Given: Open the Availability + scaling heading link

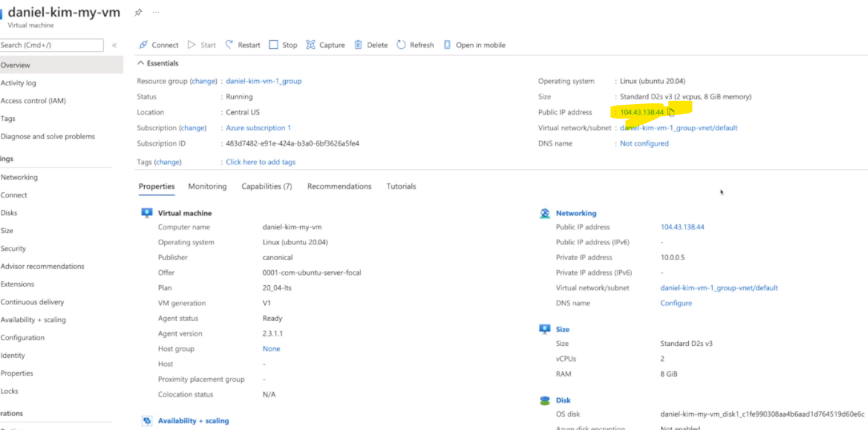Looking at the screenshot, I should click(x=193, y=421).
